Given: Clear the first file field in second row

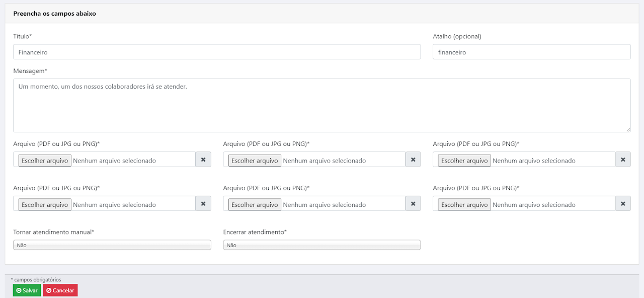Looking at the screenshot, I should click(203, 204).
